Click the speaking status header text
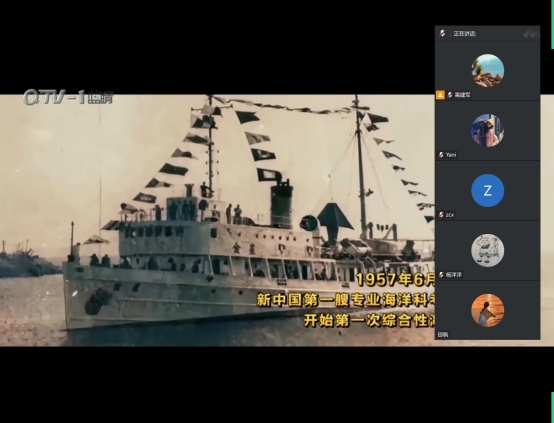Image resolution: width=554 pixels, height=423 pixels. click(x=465, y=34)
